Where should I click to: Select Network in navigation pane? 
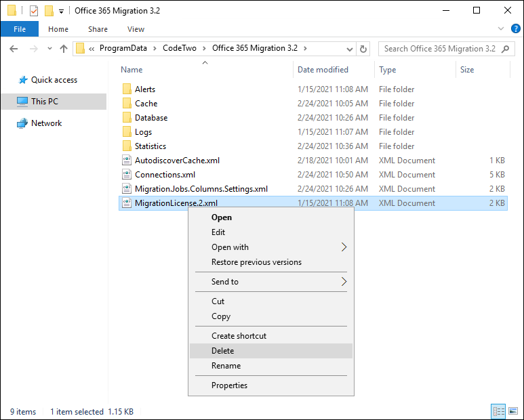(x=47, y=123)
